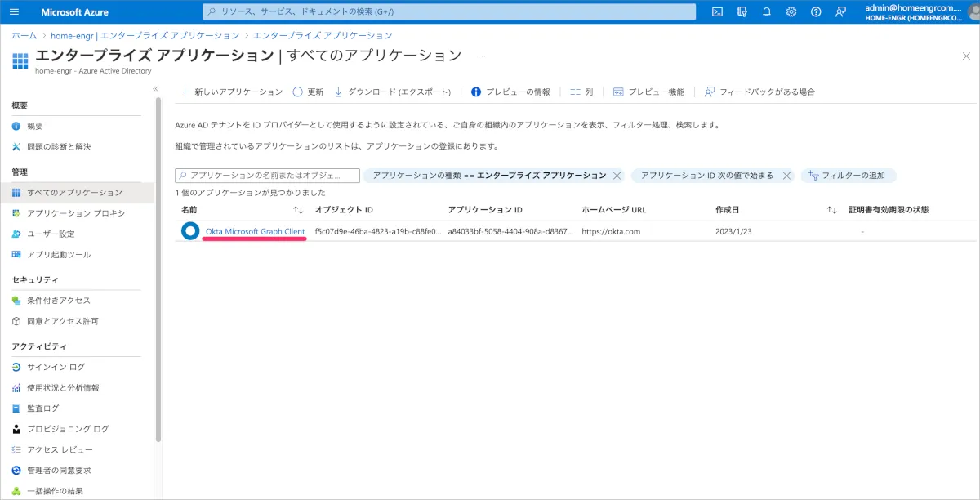
Task: Remove the アプリケーション ID filter
Action: tap(786, 176)
